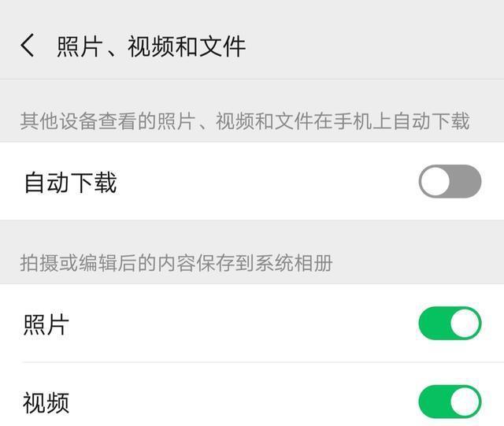Tap the auto-download description text about 其他设备
Screen dimensions: 504x426
coord(245,121)
